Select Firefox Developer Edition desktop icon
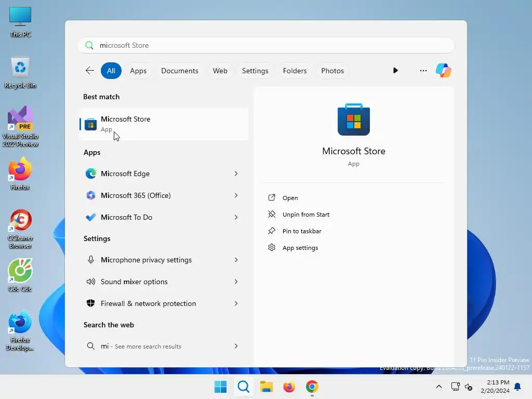The image size is (532, 399). coord(20,330)
